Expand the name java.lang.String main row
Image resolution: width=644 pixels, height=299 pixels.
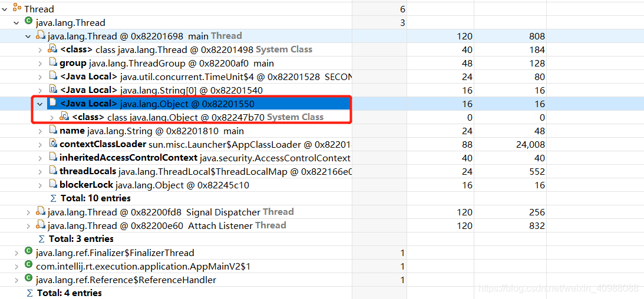point(40,131)
